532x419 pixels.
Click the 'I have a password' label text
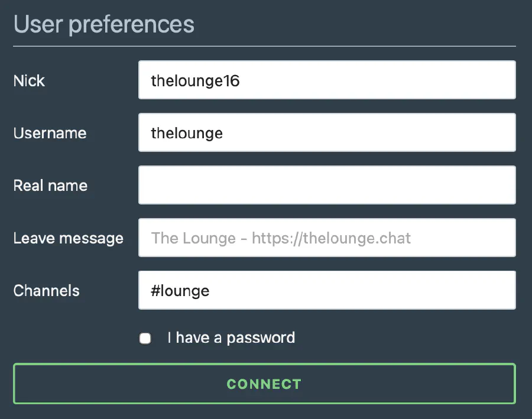[231, 338]
